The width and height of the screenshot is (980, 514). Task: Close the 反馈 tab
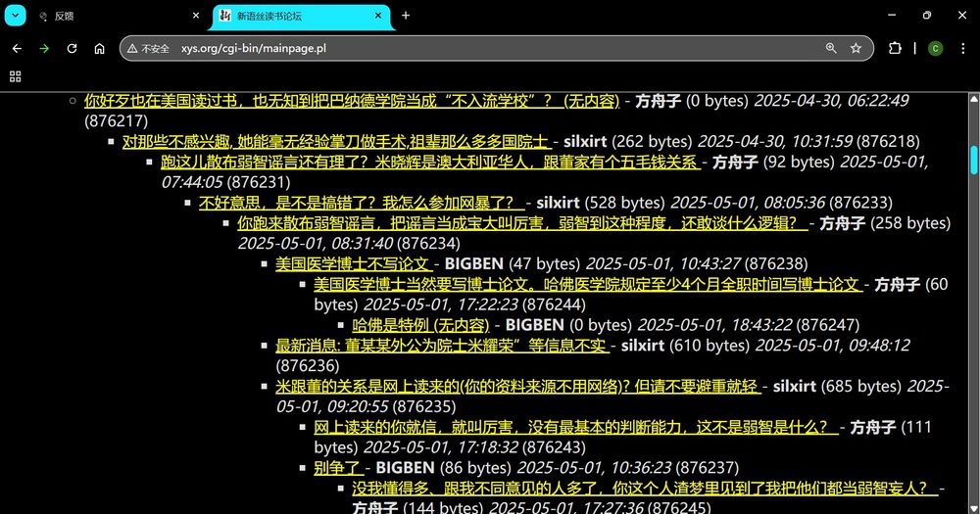tap(196, 16)
